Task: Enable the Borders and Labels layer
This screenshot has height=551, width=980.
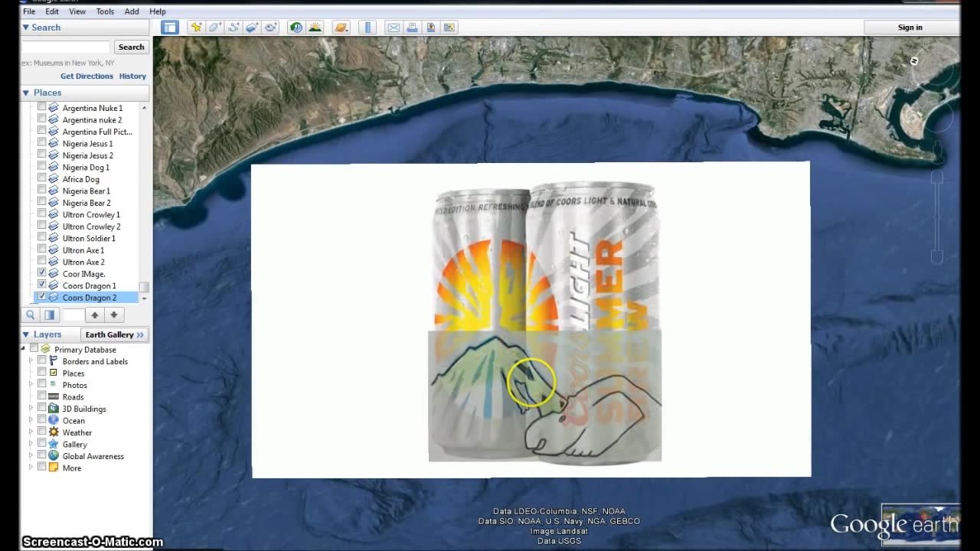Action: [42, 361]
